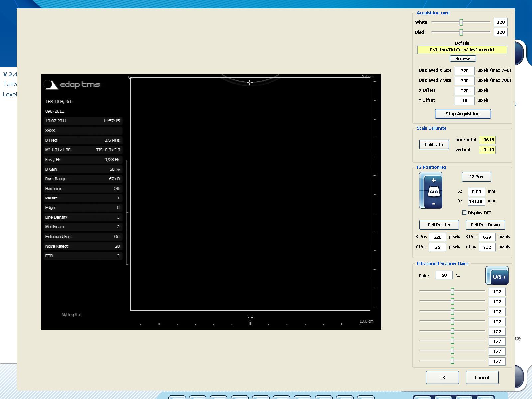Click the first ultrasound gain slider handle
This screenshot has height=399, width=532.
452,291
